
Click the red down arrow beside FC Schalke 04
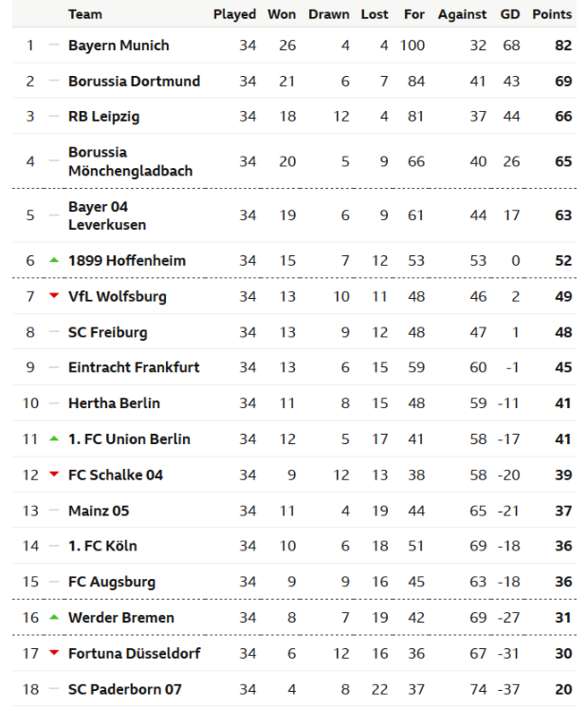[x=54, y=475]
